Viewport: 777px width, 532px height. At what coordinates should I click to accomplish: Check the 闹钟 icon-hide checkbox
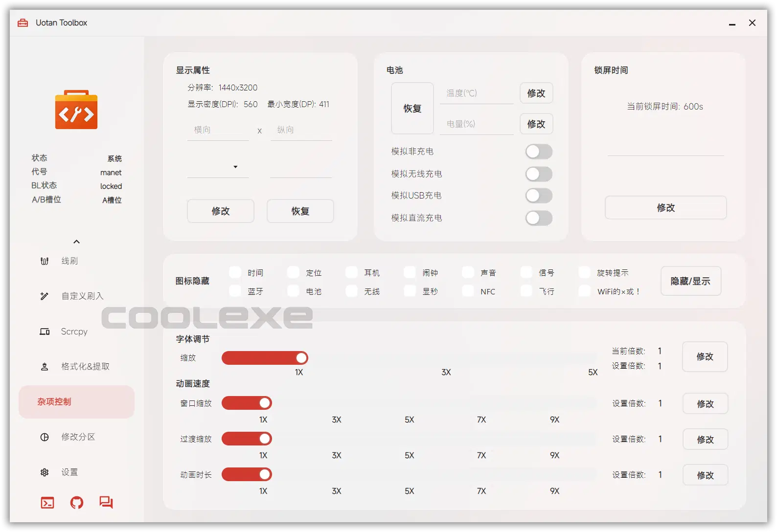tap(410, 272)
